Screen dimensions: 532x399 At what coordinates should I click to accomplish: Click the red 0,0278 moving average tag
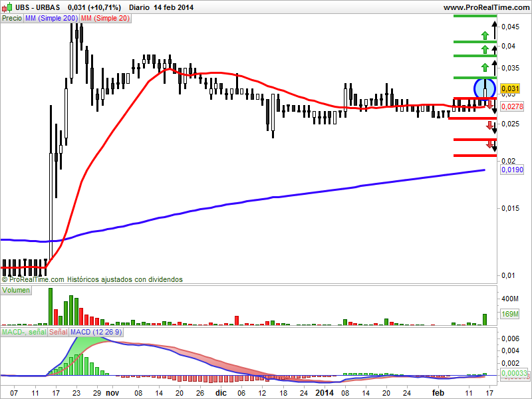point(512,106)
